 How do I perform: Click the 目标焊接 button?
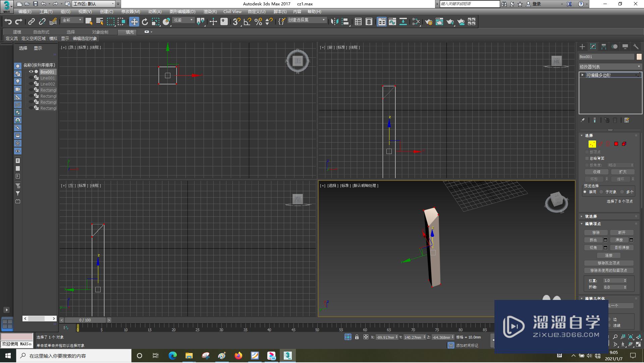pyautogui.click(x=622, y=248)
